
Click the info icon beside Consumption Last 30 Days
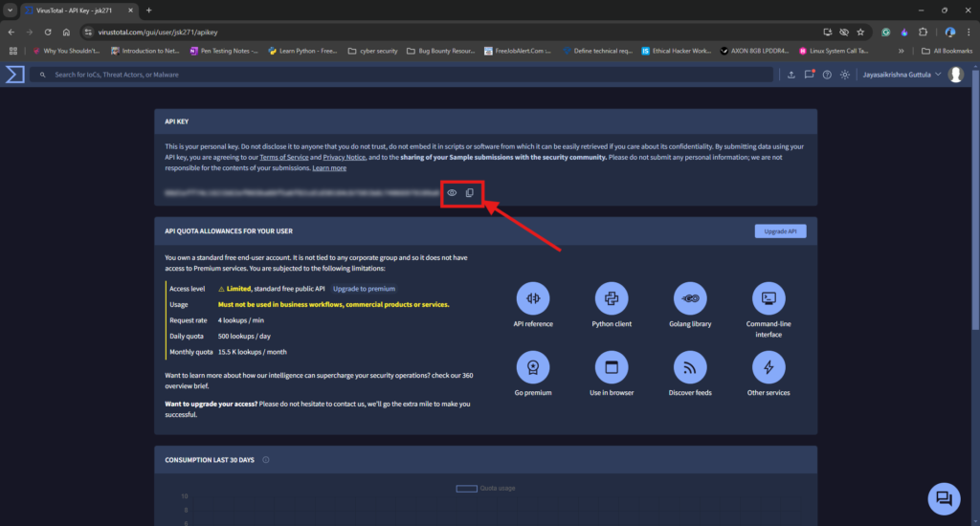tap(266, 460)
